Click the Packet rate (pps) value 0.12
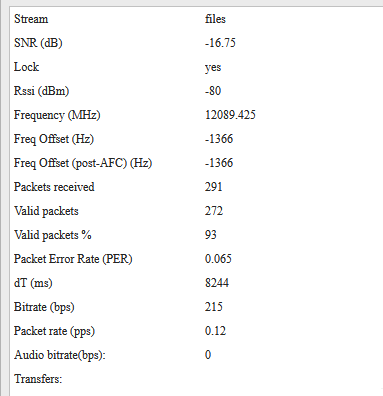This screenshot has height=396, width=383. click(215, 331)
